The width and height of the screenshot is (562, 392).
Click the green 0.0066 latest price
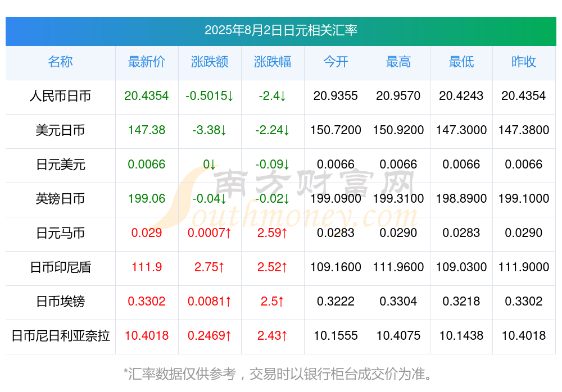pos(147,164)
